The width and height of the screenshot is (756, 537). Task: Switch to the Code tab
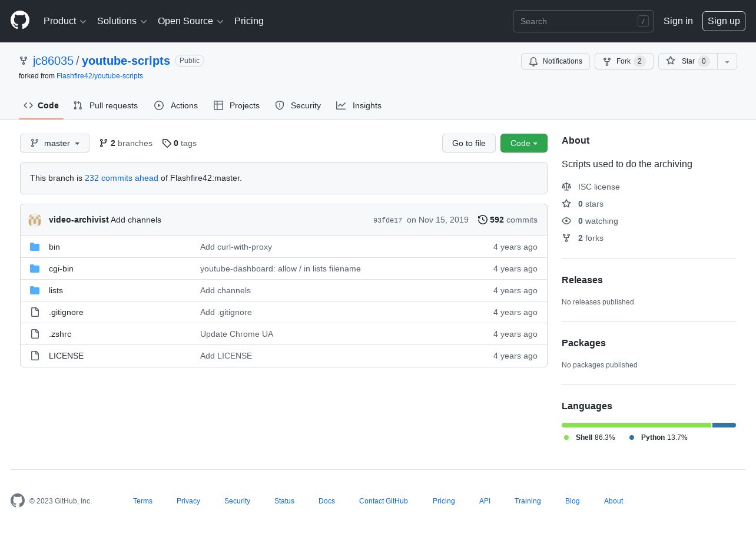41,105
